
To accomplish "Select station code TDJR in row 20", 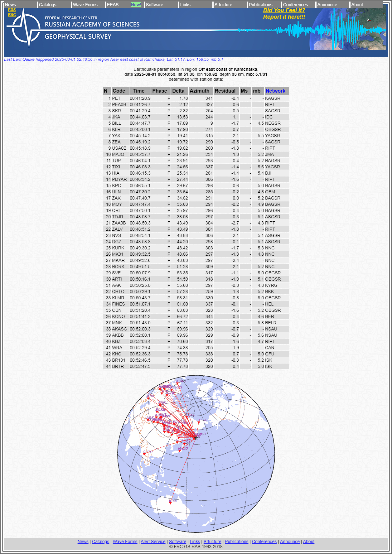I will (118, 217).
